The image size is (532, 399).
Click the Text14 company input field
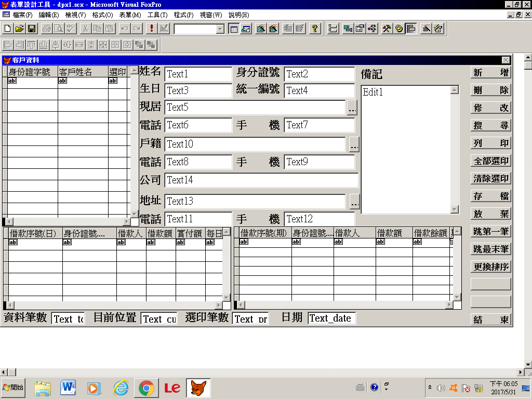click(x=261, y=180)
